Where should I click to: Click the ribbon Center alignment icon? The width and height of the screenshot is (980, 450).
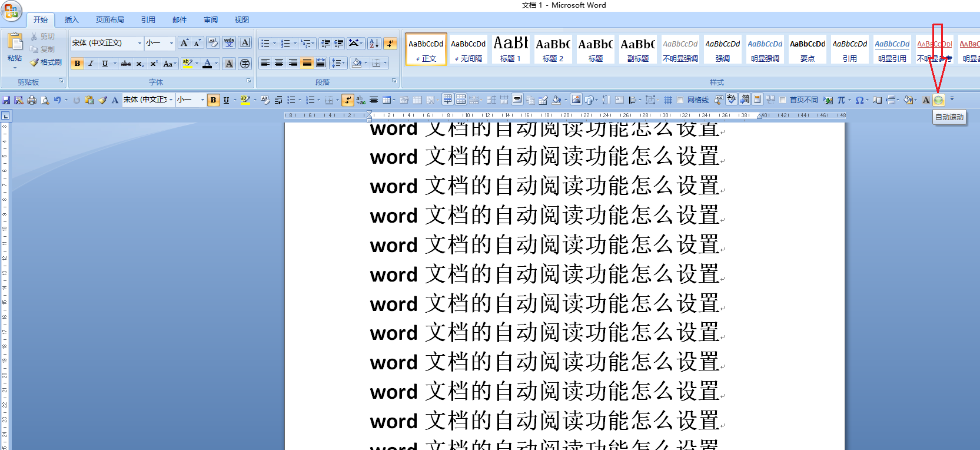tap(279, 63)
